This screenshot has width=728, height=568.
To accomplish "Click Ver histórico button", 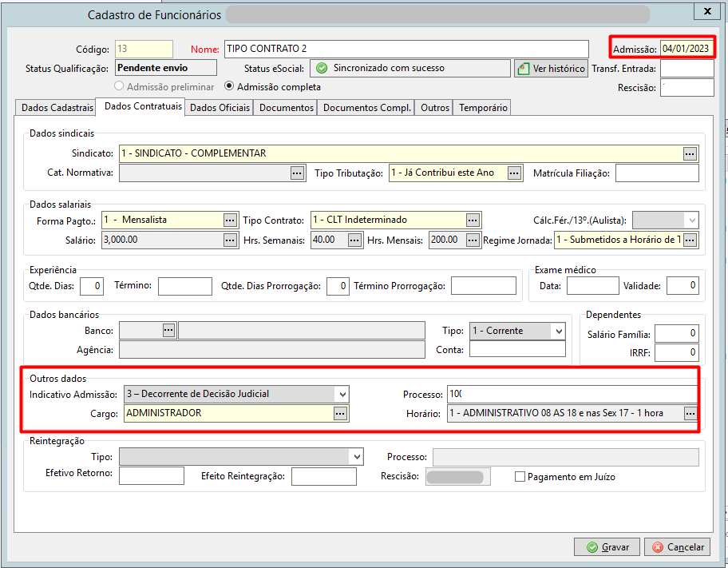I will tap(551, 69).
